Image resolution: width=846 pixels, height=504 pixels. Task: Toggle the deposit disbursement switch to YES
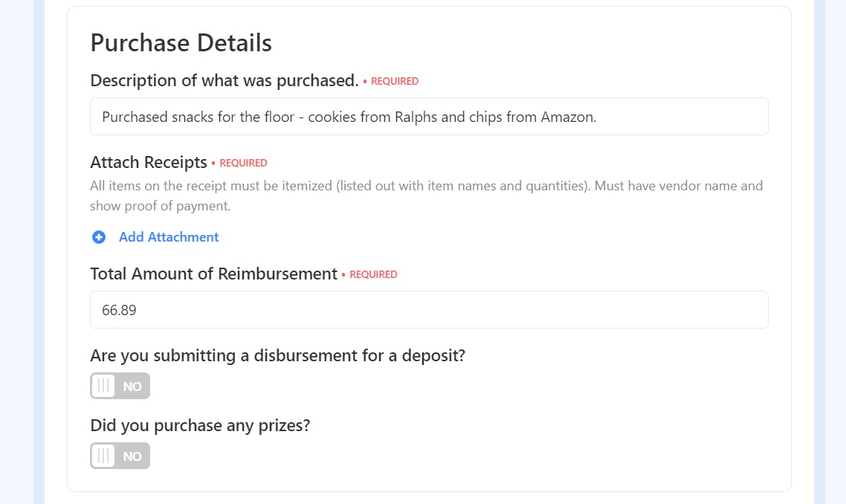[120, 386]
